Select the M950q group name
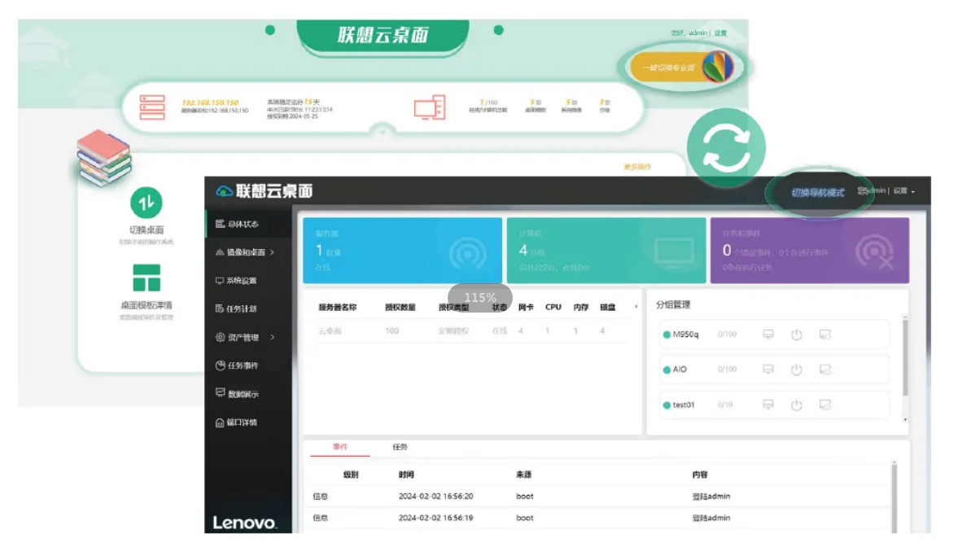This screenshot has height=560, width=958. tap(685, 335)
